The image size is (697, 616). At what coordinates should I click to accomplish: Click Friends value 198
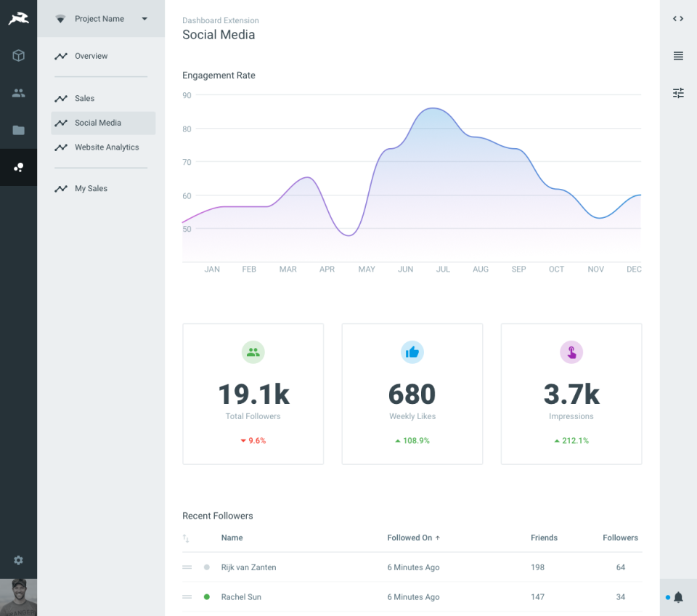pos(537,567)
